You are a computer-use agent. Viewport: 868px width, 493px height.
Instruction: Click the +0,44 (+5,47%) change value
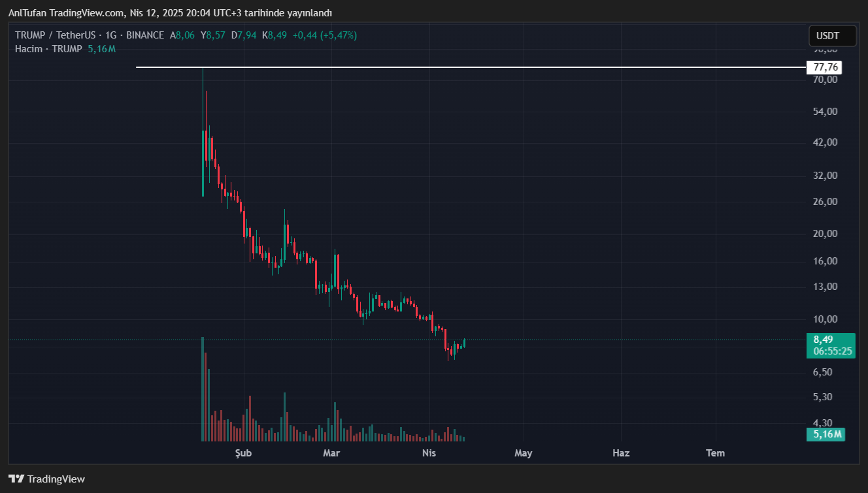pyautogui.click(x=325, y=35)
